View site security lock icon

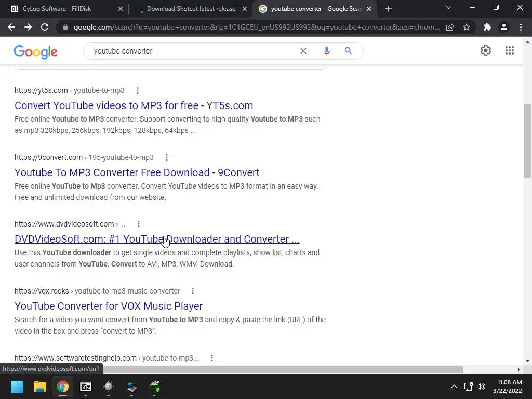coord(65,27)
